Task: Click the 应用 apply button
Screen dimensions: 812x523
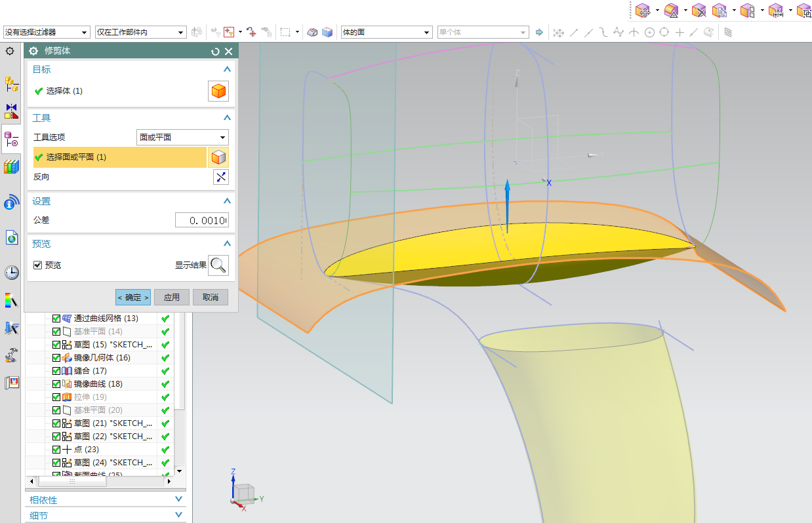Action: [172, 297]
